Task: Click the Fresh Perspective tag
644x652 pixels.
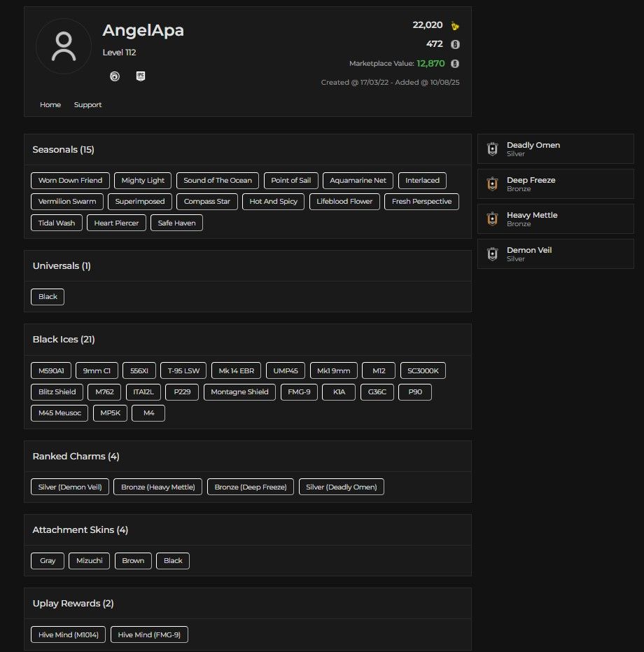Action: (x=421, y=202)
